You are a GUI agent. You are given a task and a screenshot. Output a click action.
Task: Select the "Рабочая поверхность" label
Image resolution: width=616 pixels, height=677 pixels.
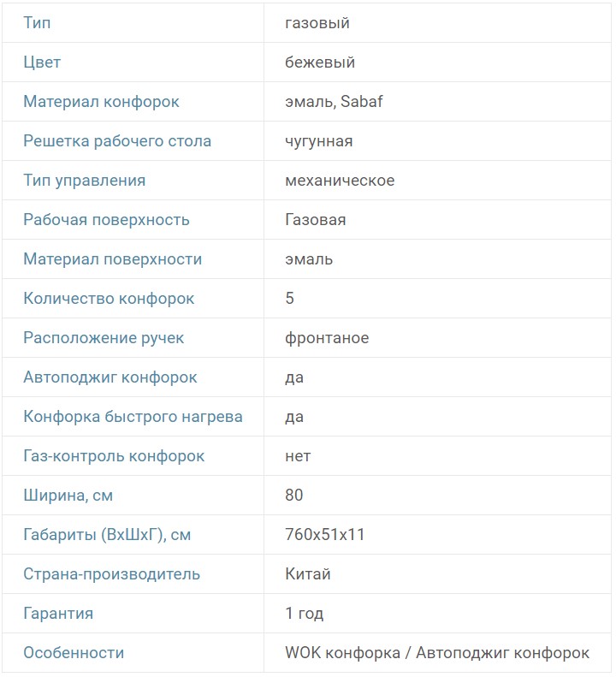pyautogui.click(x=106, y=220)
